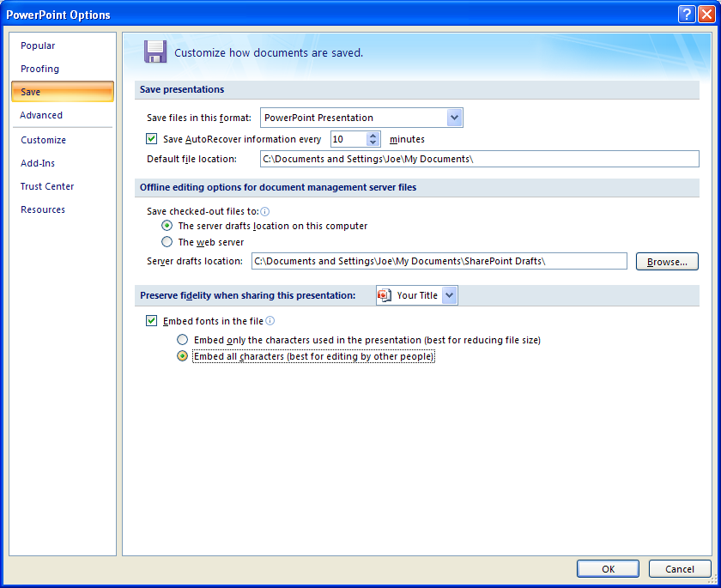Viewport: 721px width, 588px height.
Task: Click 'Preserve fidelity when sharing this presentation' label
Action: (248, 295)
